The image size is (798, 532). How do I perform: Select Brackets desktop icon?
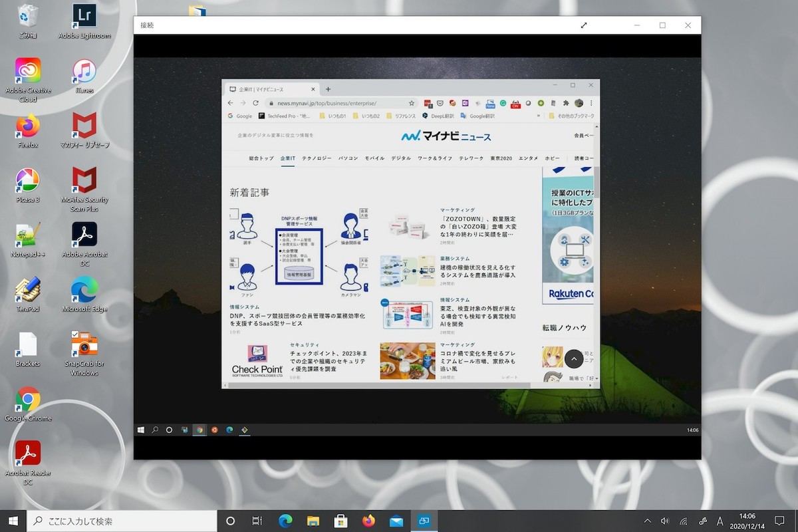(28, 349)
